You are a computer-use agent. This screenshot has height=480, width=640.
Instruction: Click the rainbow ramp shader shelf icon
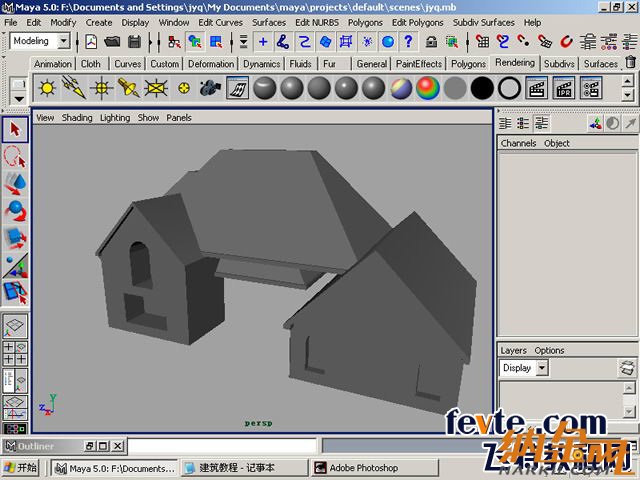pos(428,88)
